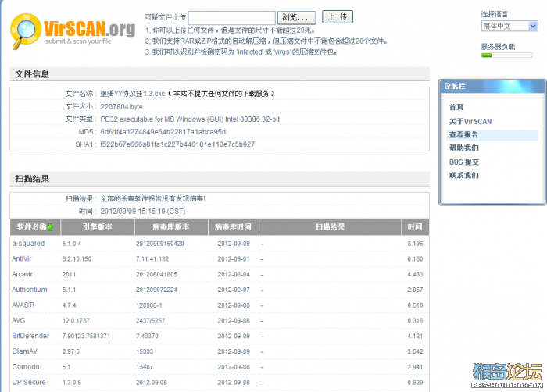The height and width of the screenshot is (392, 547).
Task: Open the 简体中文 language dropdown
Action: coord(509,26)
